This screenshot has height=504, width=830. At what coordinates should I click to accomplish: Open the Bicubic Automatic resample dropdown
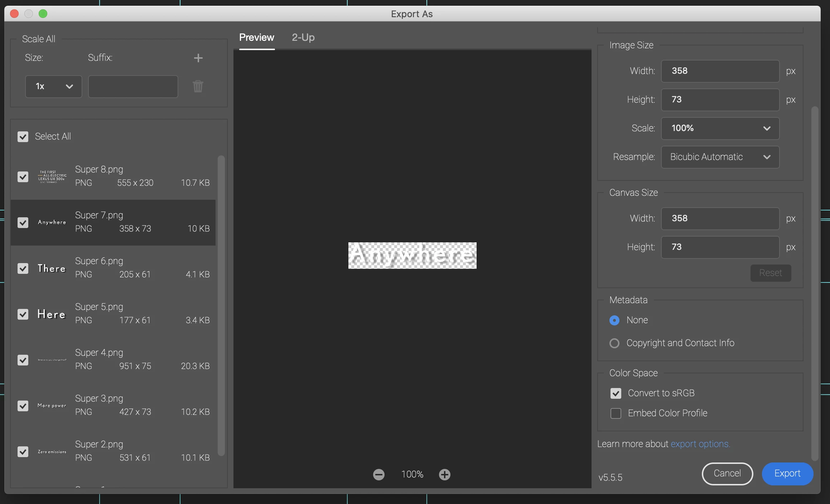[x=720, y=157]
